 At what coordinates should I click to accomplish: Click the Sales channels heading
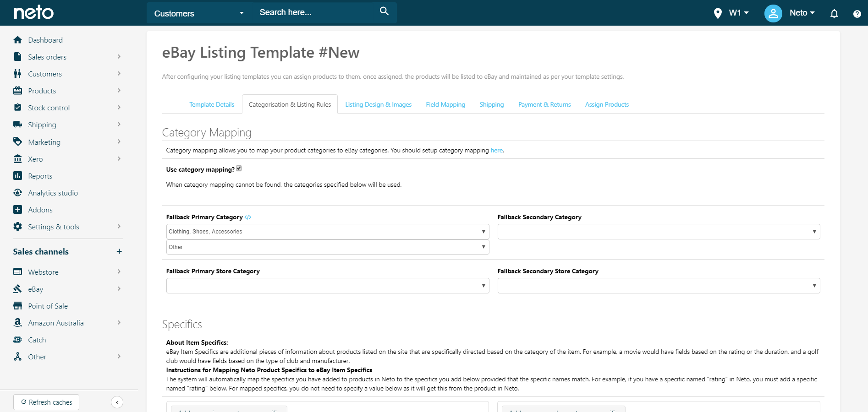41,251
